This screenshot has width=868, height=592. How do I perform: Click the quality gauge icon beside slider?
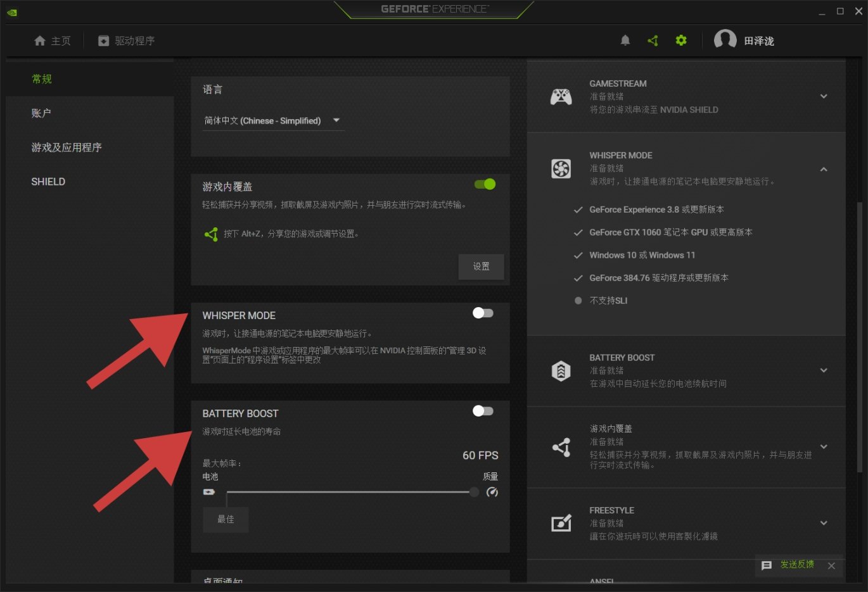point(492,492)
